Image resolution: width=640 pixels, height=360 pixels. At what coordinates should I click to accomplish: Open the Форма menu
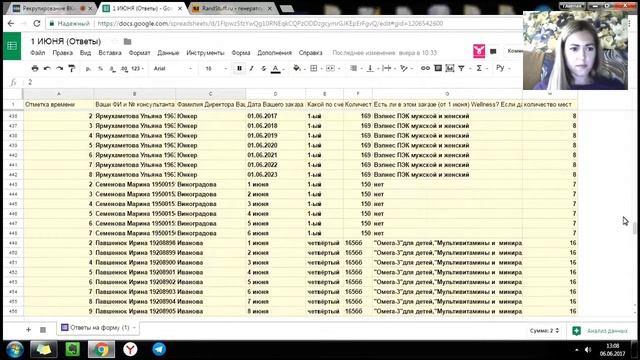[241, 53]
